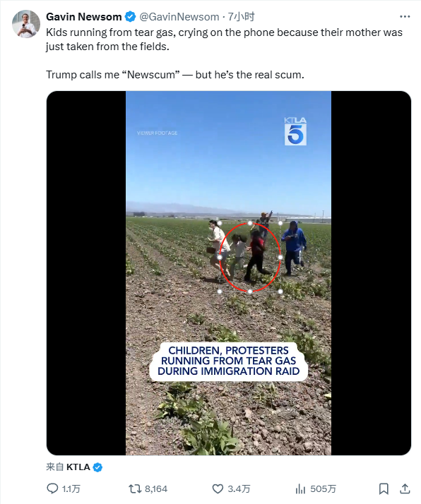Click the reply speech bubble icon
Screen dimensions: 421x504
coord(52,488)
